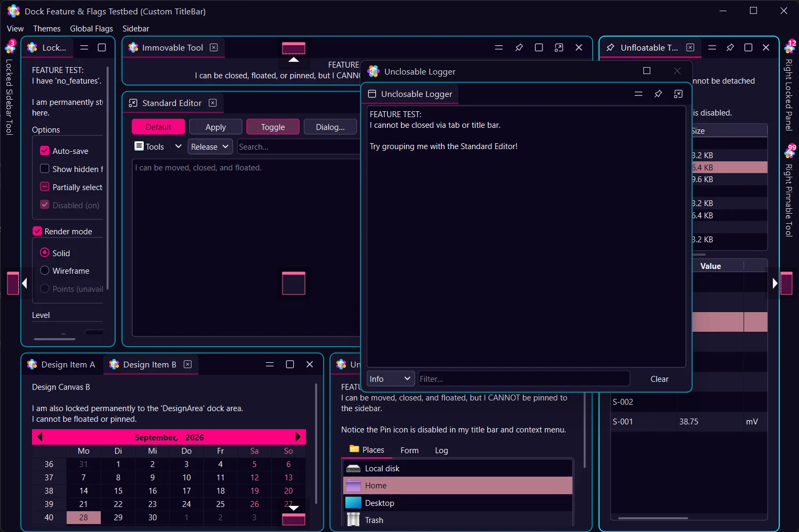Open the Right Pinnable Tool sidebar icon
799x532 pixels.
tap(789, 152)
